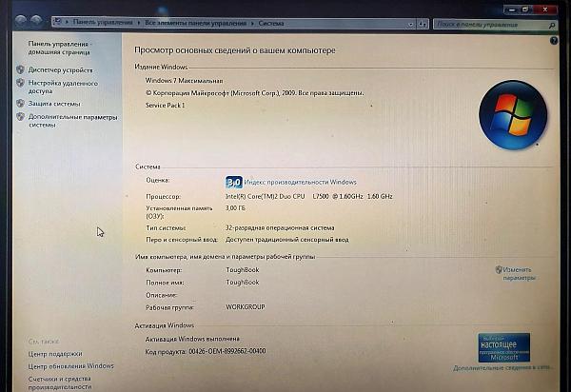Screen dimensions: 571x392
Task: Click the shield icon beside Диспетчер устройств
Action: click(20, 69)
